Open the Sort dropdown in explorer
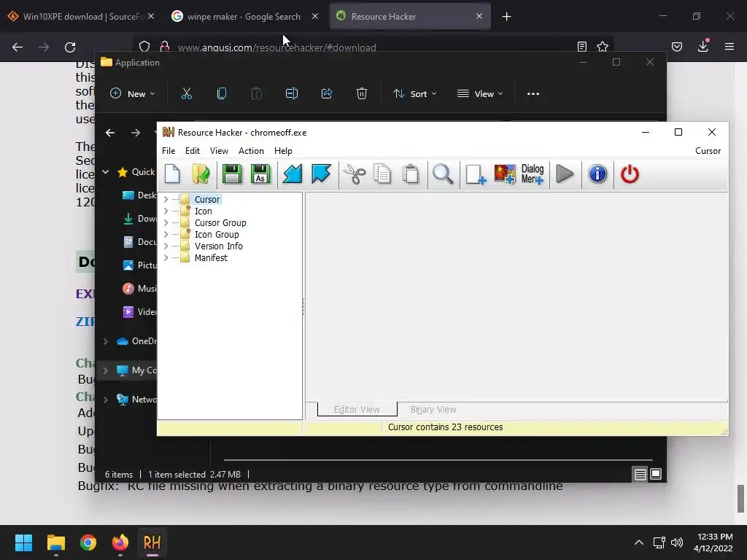Screen dimensions: 747x560 [x=414, y=94]
